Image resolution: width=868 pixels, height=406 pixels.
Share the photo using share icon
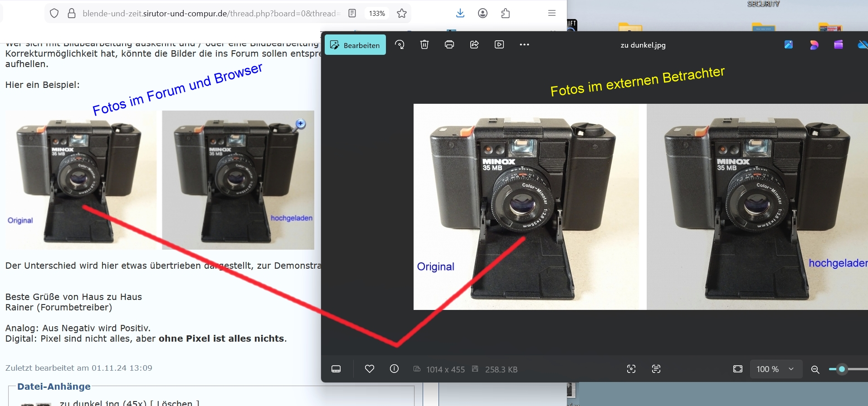click(x=474, y=44)
